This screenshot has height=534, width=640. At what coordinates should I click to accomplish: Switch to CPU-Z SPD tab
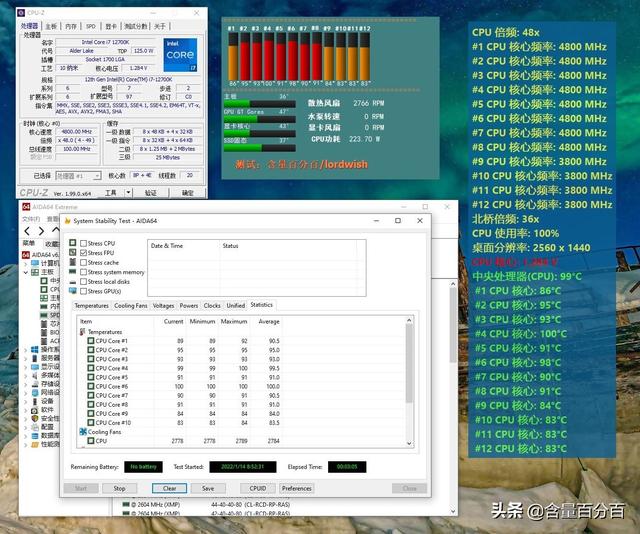click(x=91, y=26)
